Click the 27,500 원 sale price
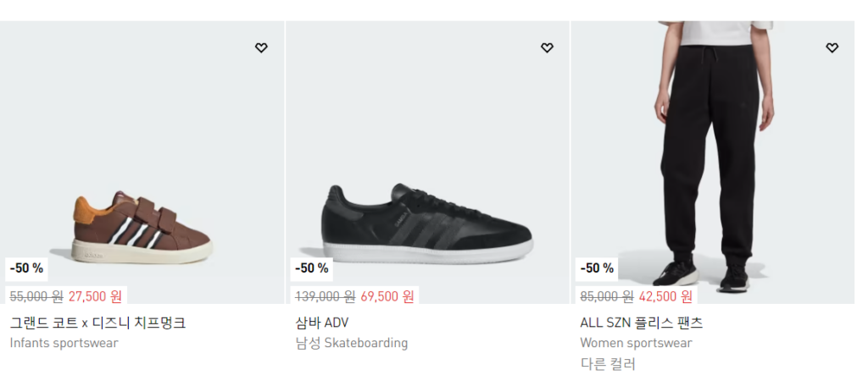This screenshot has width=868, height=392. click(x=95, y=296)
